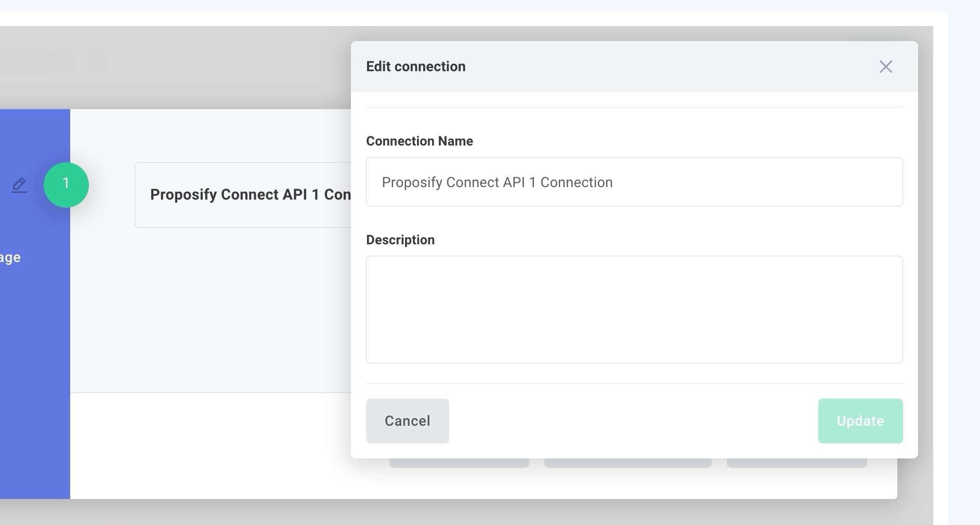Open the Proposify Connect API 1 card
This screenshot has width=980, height=525.
click(243, 195)
